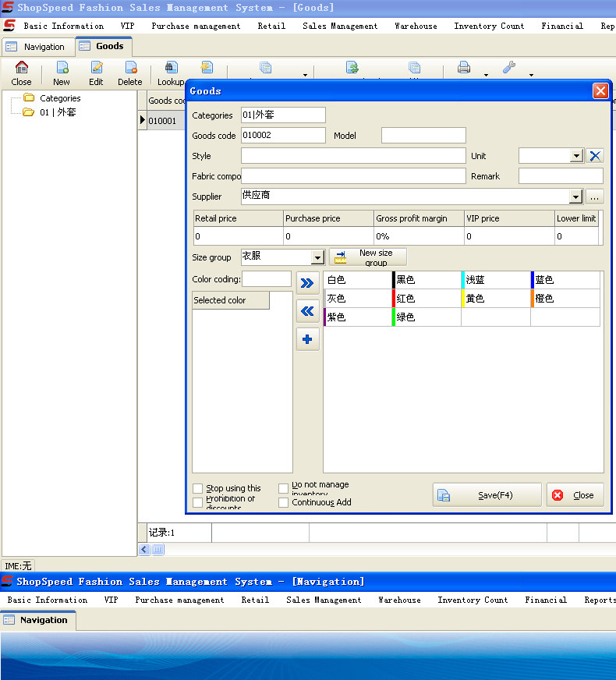Image resolution: width=616 pixels, height=680 pixels.
Task: Clear Unit with the blue X button
Action: (x=595, y=156)
